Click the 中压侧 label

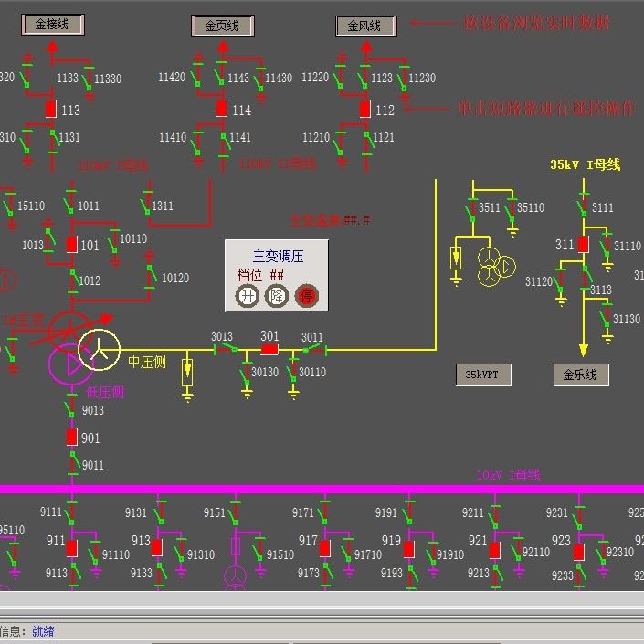click(x=147, y=363)
